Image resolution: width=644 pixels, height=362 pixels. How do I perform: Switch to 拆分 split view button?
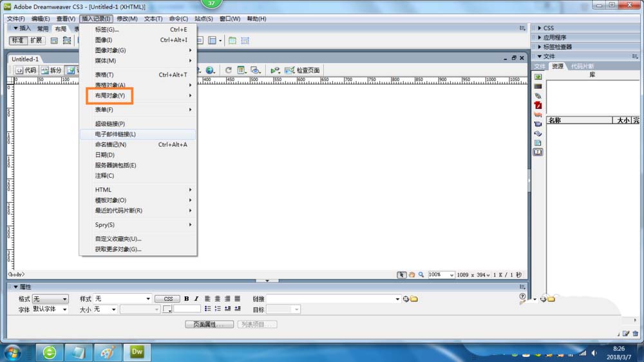click(52, 70)
